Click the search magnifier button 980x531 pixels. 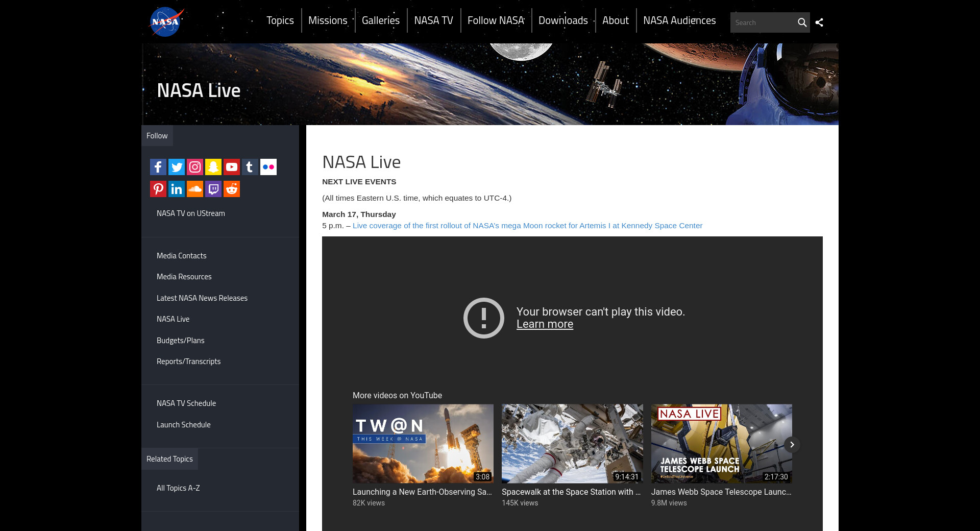(802, 22)
